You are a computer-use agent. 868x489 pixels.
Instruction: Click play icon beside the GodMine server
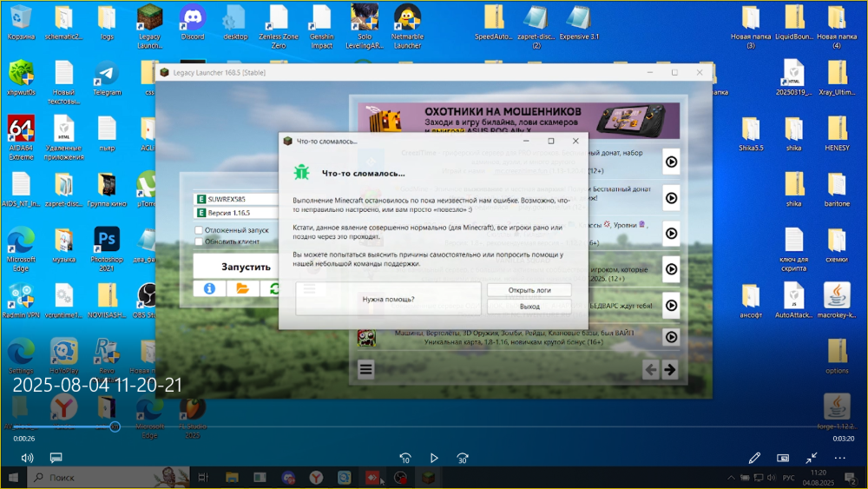pyautogui.click(x=671, y=198)
